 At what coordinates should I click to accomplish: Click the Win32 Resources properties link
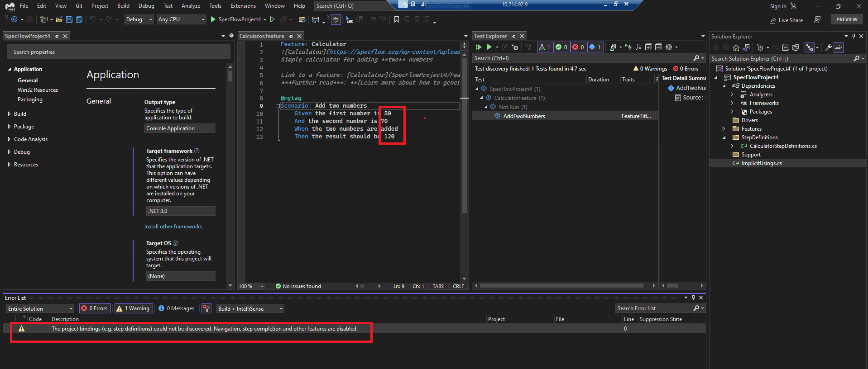coord(38,90)
